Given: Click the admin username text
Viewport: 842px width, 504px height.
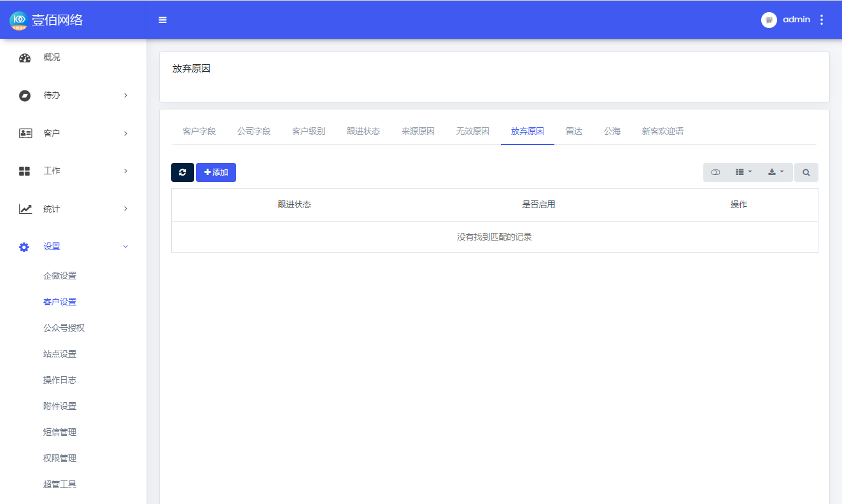Looking at the screenshot, I should click(x=796, y=20).
